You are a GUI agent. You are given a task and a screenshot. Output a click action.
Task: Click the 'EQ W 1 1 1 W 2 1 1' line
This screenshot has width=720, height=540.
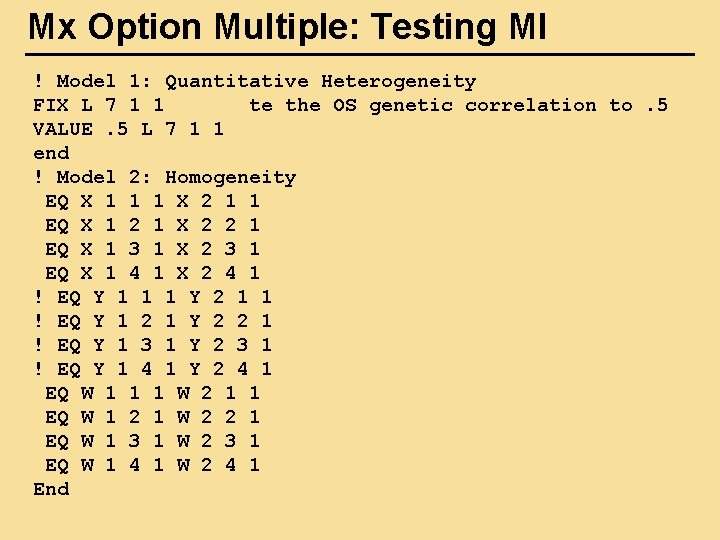point(153,393)
